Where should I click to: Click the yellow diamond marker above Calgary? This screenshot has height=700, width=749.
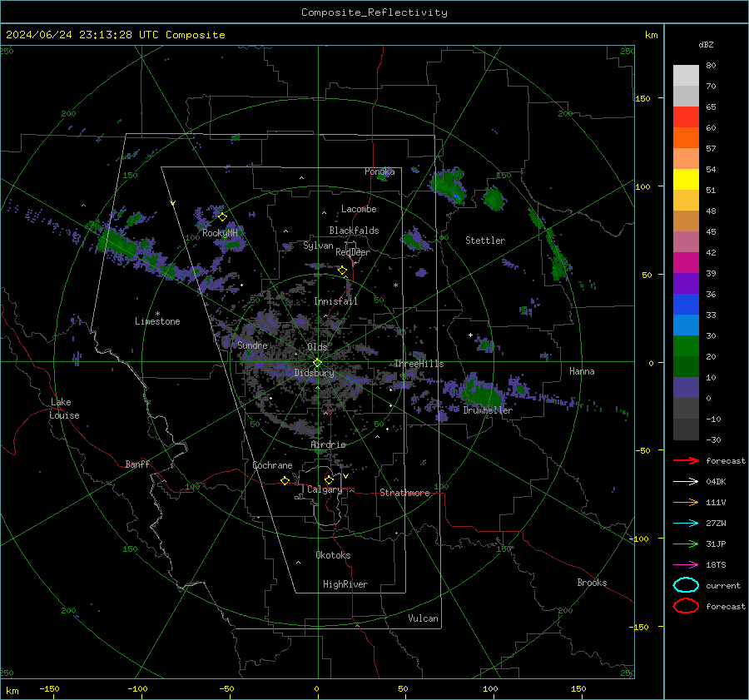pyautogui.click(x=329, y=479)
